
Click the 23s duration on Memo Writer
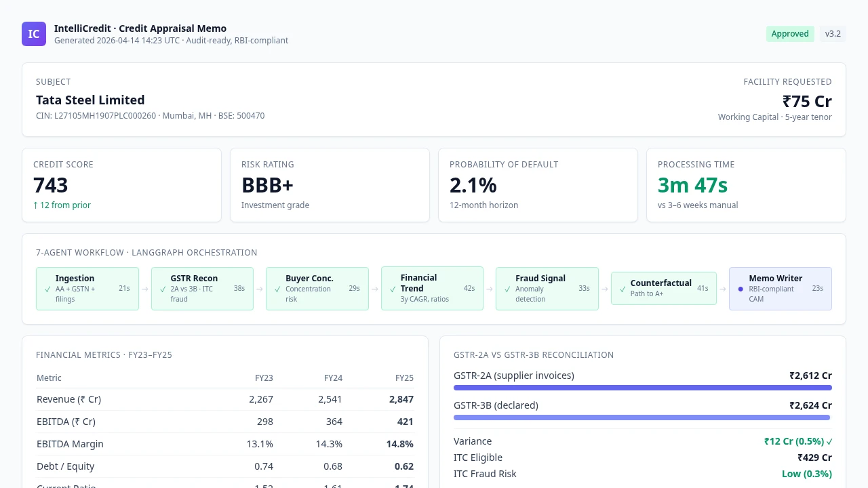(x=818, y=289)
